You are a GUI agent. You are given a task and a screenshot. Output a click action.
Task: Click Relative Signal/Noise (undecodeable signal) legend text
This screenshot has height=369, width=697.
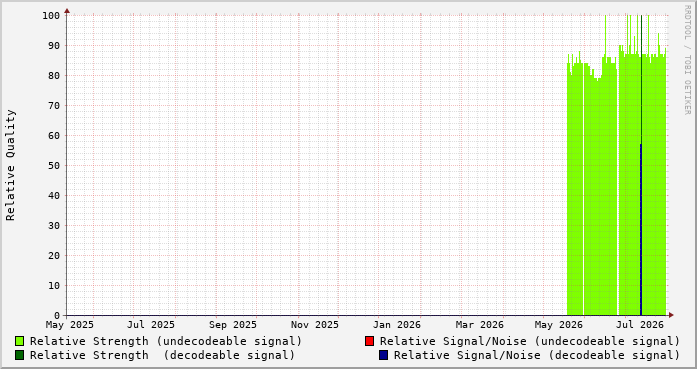pyautogui.click(x=530, y=341)
